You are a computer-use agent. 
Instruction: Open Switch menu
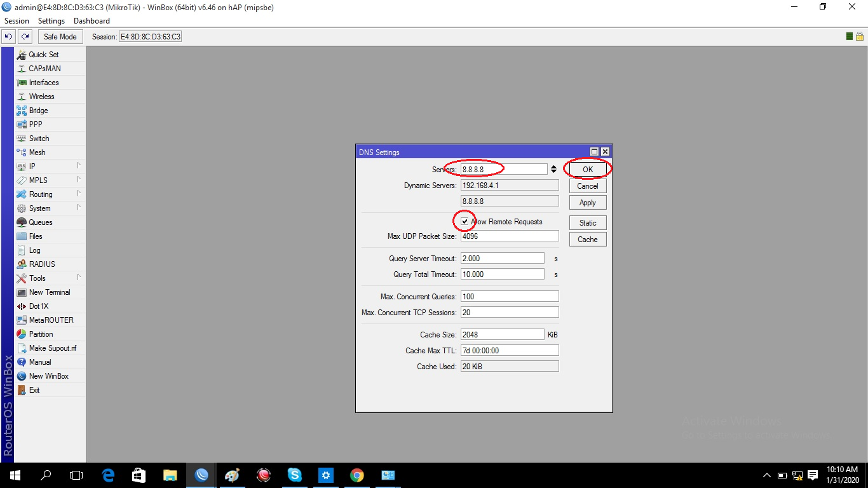[x=50, y=139]
